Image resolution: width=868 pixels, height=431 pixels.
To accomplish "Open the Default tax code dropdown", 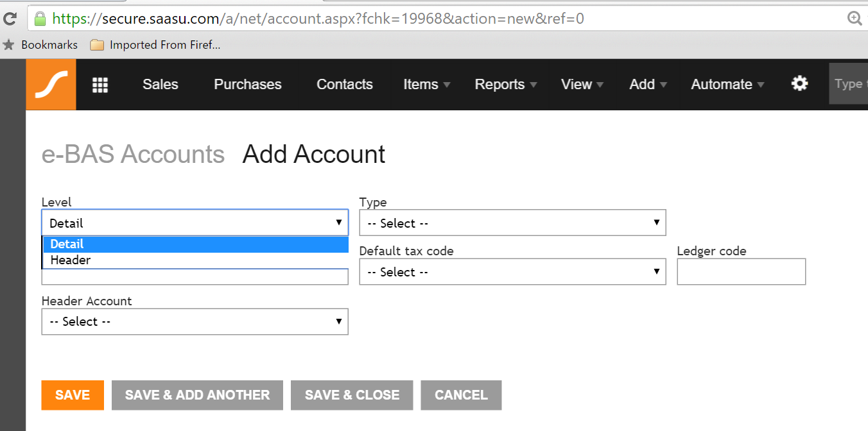I will [x=512, y=272].
